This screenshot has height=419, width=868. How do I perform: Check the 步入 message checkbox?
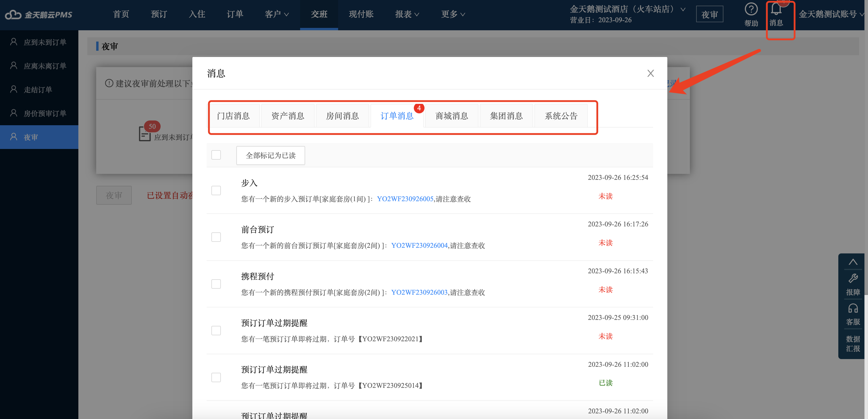216,190
